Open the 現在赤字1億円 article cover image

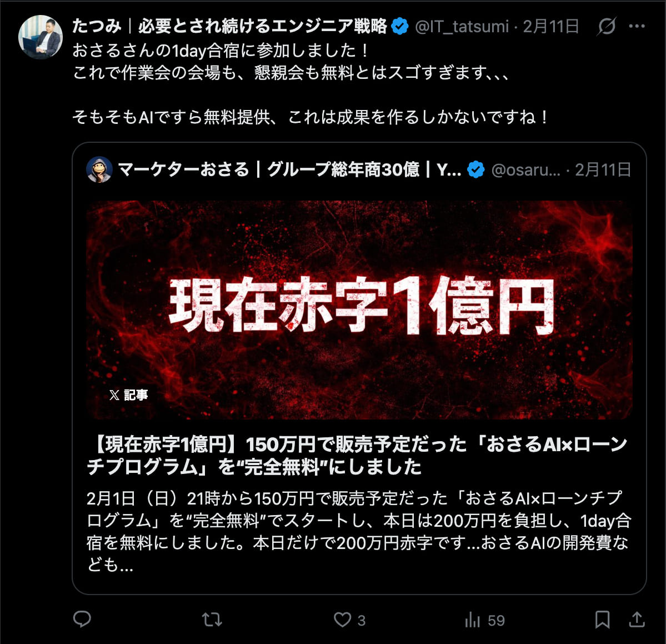[359, 309]
